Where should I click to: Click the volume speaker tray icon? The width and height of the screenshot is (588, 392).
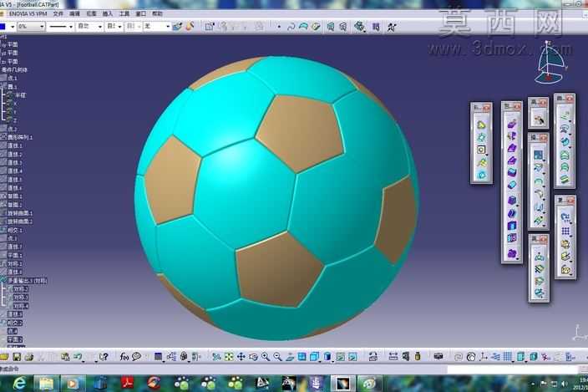coord(565,384)
